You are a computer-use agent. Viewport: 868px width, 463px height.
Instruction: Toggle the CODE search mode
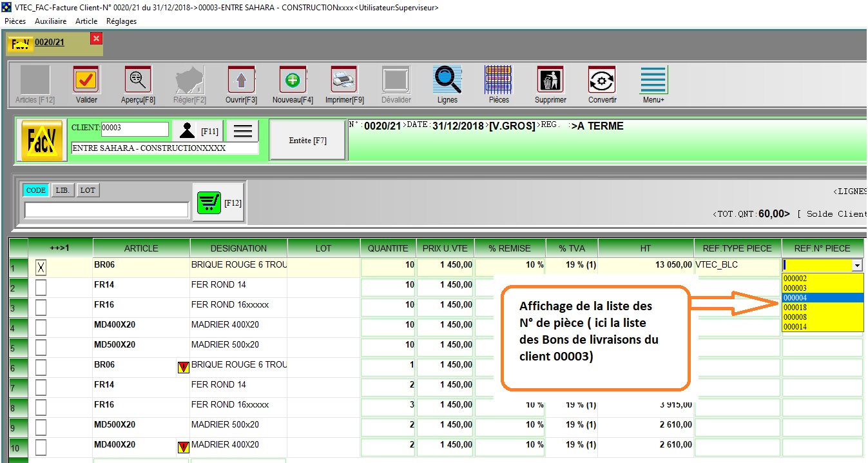36,190
